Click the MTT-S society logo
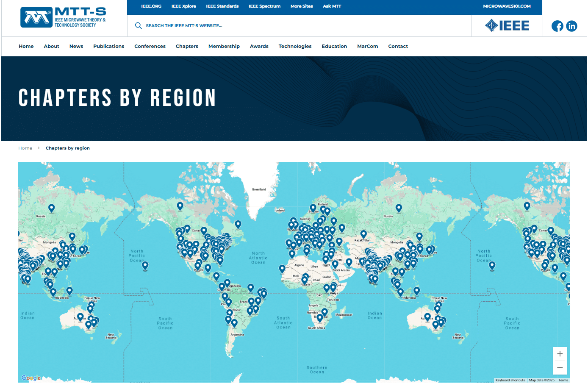This screenshot has height=386, width=588. click(x=64, y=18)
